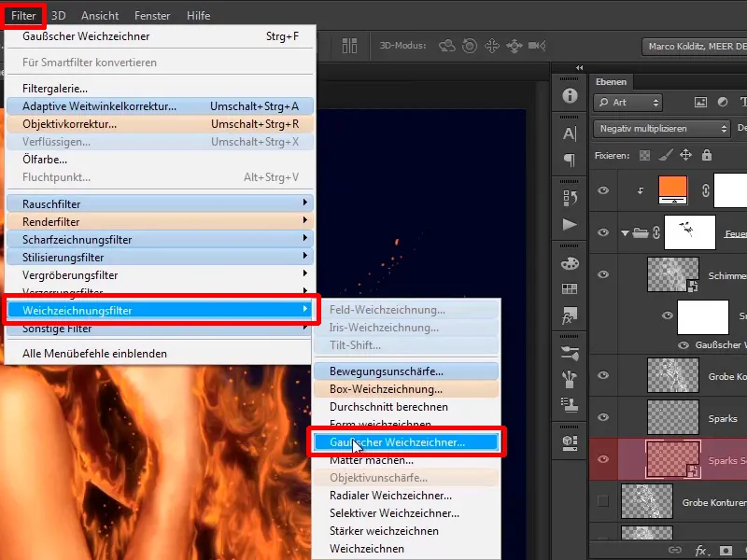Add layer mask icon at panel bottom

[726, 550]
